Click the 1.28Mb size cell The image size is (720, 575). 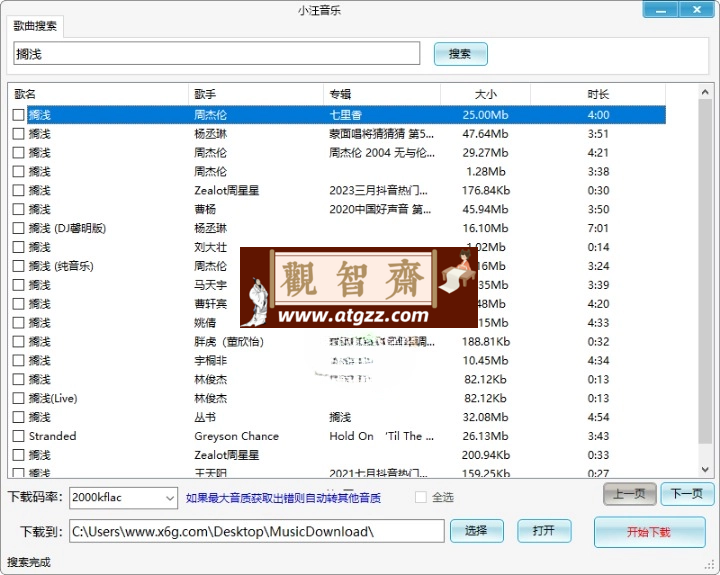[x=486, y=172]
